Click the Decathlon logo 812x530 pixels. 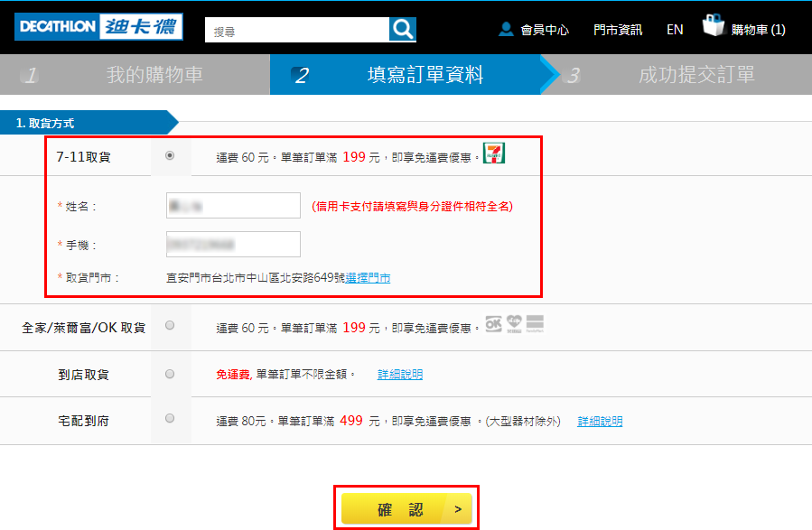98,27
